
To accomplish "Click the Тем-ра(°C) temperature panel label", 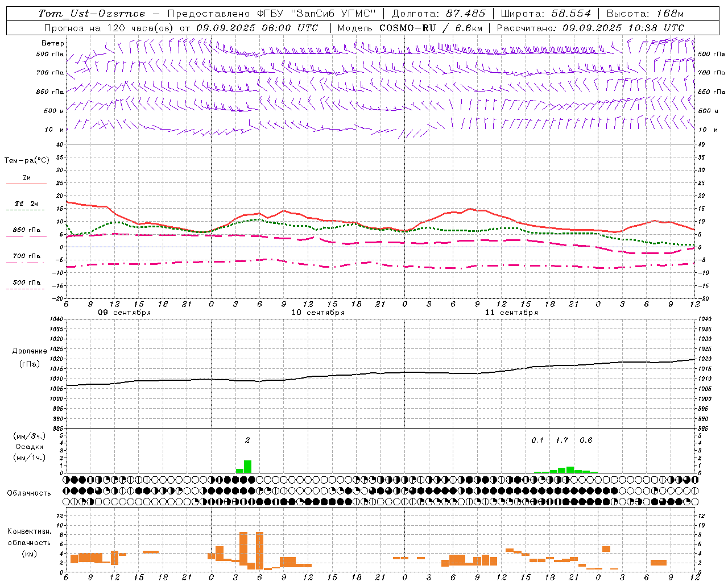I will (x=27, y=161).
